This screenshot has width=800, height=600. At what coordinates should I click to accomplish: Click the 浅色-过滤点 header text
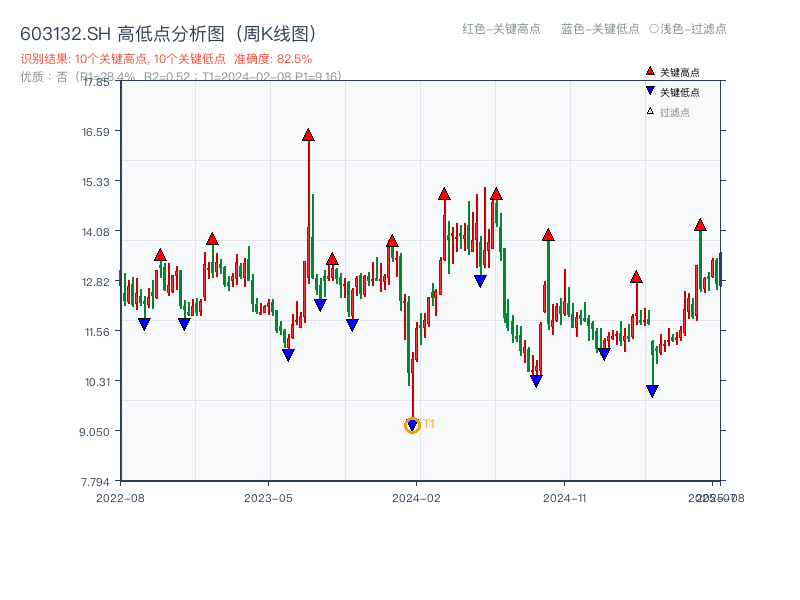click(x=693, y=29)
